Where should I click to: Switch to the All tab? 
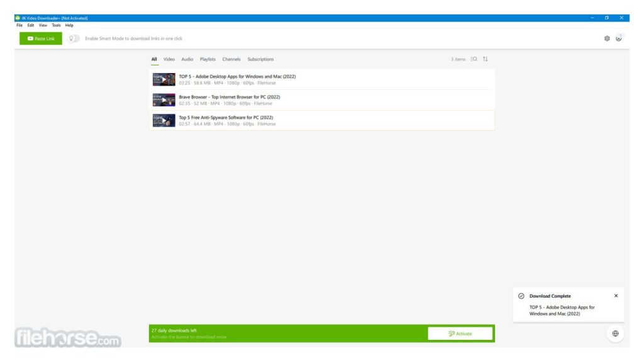pos(154,59)
